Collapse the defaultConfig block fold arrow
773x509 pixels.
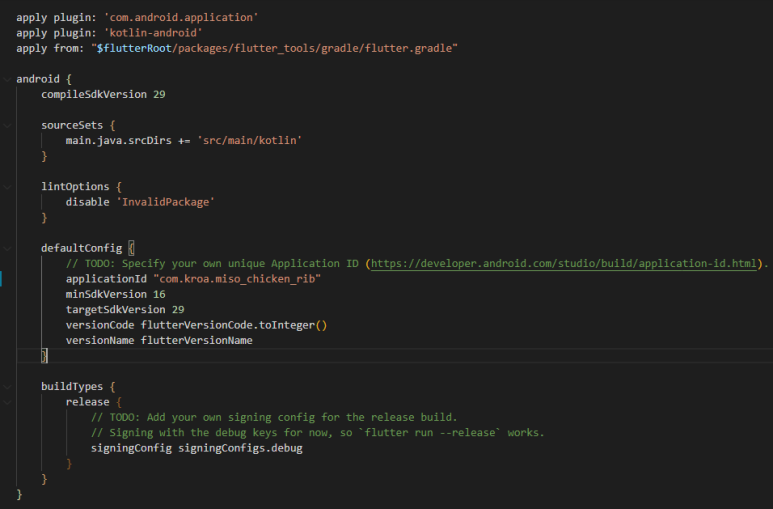[7, 248]
